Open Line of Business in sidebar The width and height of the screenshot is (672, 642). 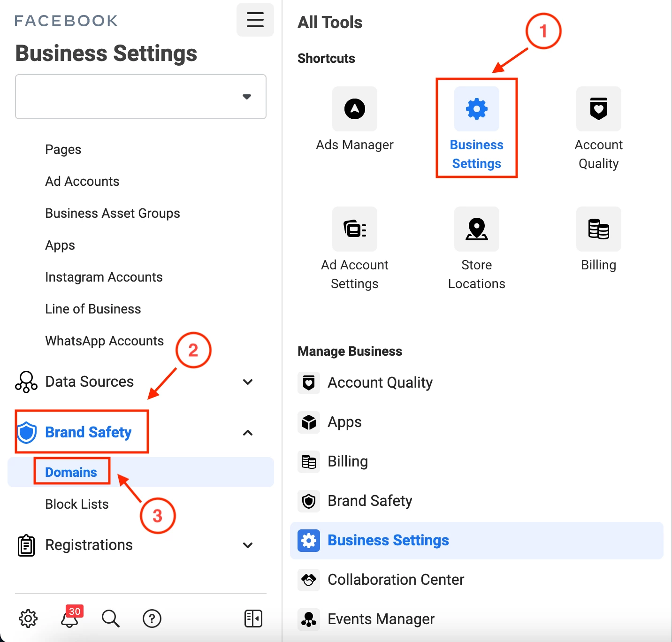pos(93,309)
